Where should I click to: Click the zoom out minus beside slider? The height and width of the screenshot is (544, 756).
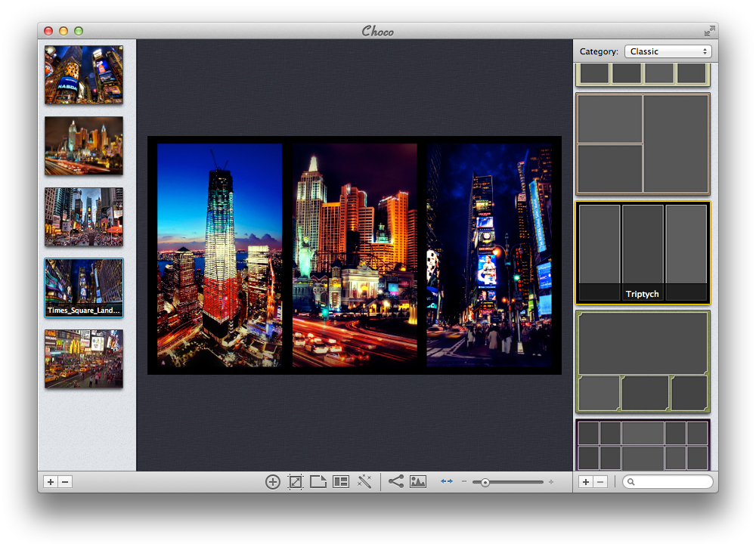point(464,482)
